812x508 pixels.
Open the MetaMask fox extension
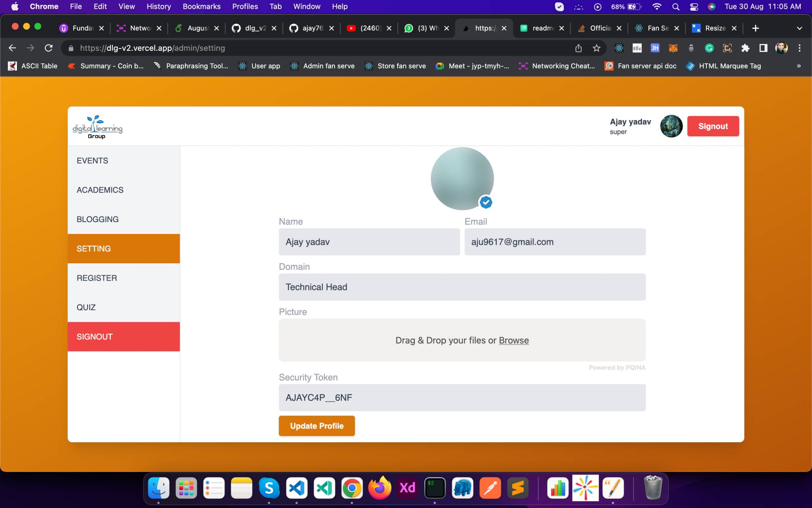[x=673, y=48]
